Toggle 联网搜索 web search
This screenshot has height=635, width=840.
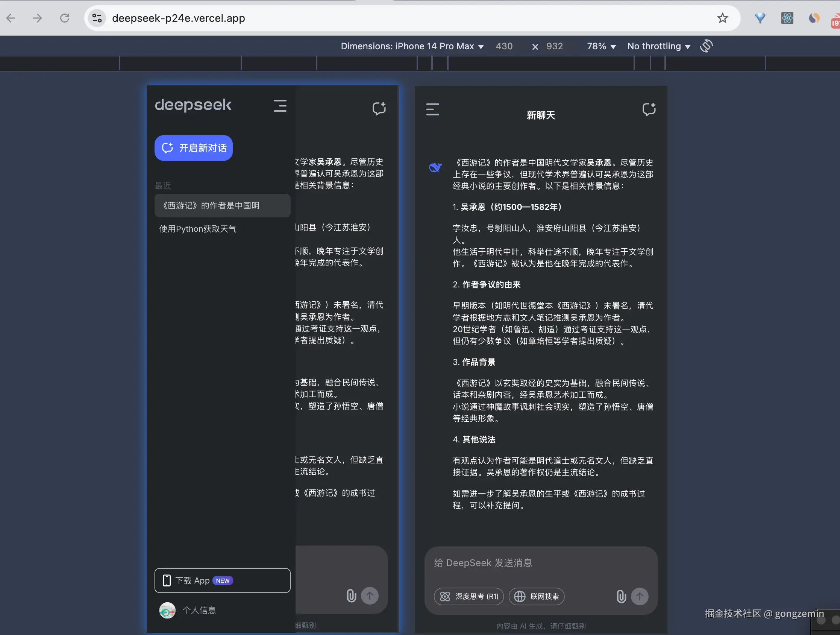click(536, 596)
